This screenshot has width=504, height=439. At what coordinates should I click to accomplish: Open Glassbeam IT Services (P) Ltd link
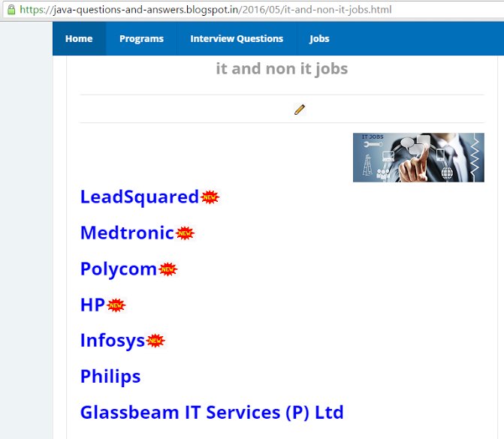(212, 412)
